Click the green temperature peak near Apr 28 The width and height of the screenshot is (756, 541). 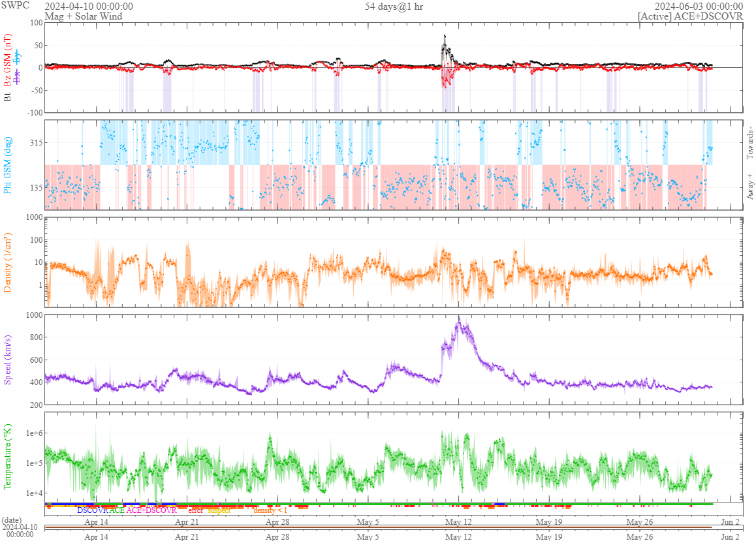270,435
